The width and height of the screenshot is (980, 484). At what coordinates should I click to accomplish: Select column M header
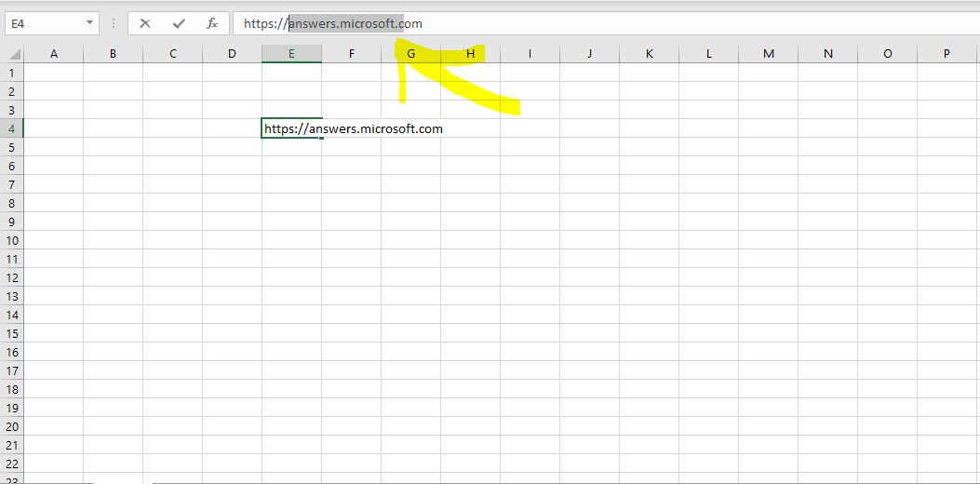tap(768, 54)
